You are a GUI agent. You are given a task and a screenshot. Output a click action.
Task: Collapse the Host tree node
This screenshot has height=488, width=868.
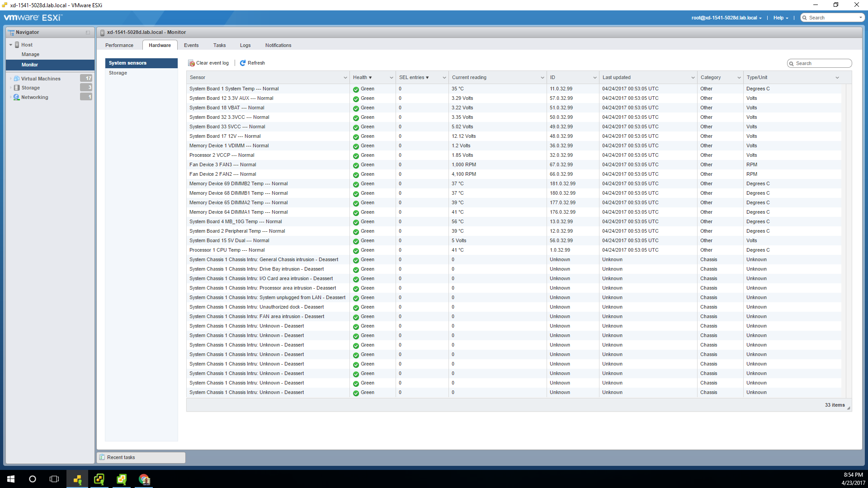[x=11, y=45]
